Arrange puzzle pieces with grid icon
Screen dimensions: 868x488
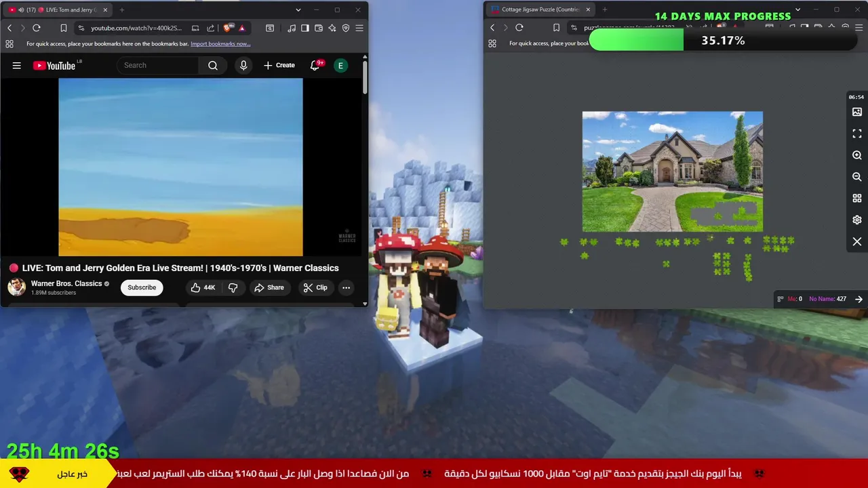857,199
